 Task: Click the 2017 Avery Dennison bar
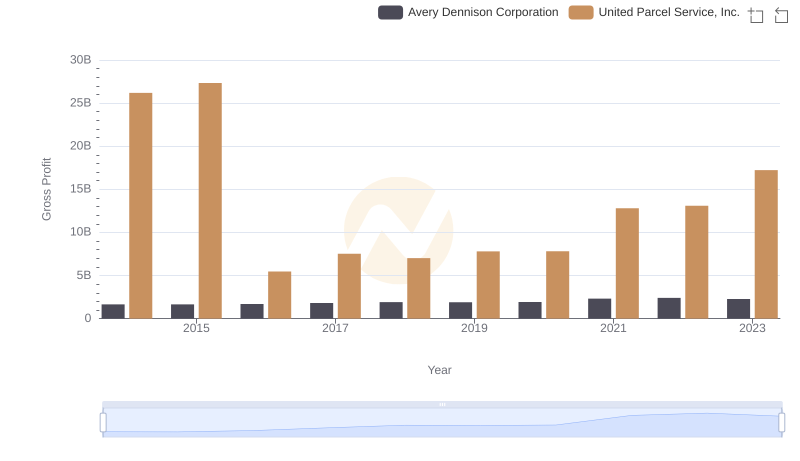(x=321, y=311)
